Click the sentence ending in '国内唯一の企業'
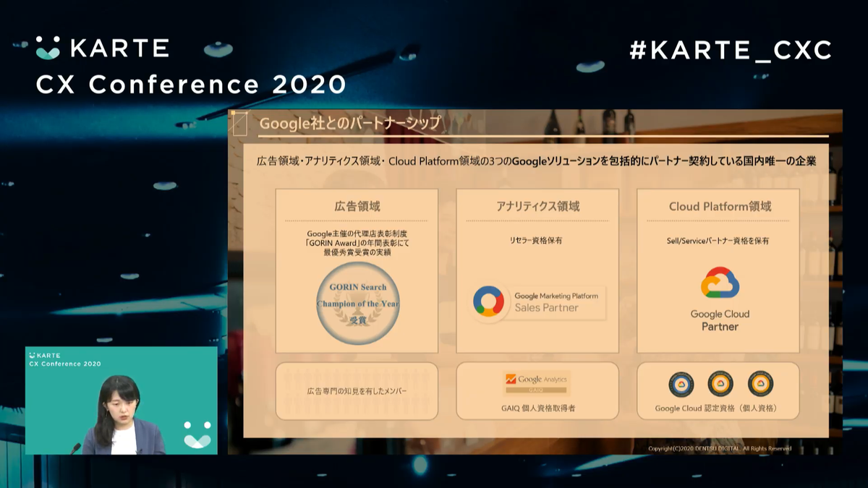The image size is (868, 488). 537,161
